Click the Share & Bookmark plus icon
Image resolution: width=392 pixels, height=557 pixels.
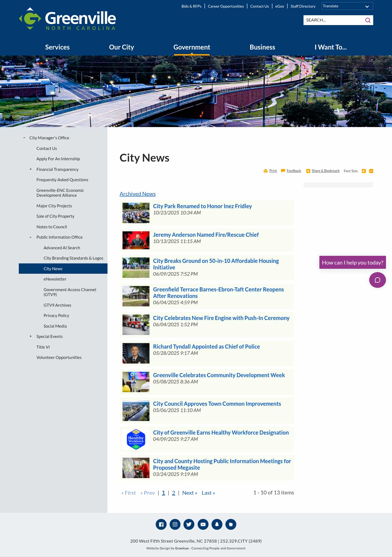point(308,171)
